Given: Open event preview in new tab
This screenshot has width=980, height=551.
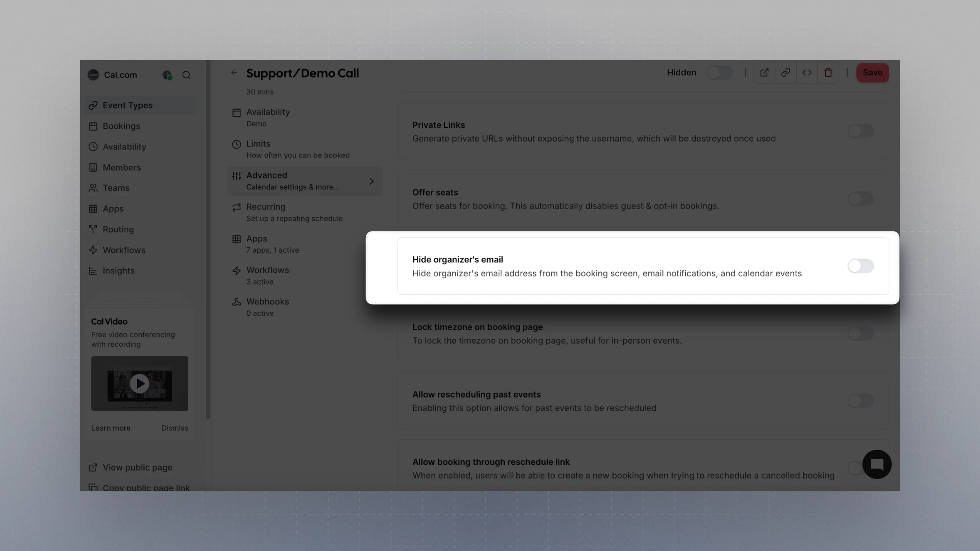Looking at the screenshot, I should pos(764,72).
